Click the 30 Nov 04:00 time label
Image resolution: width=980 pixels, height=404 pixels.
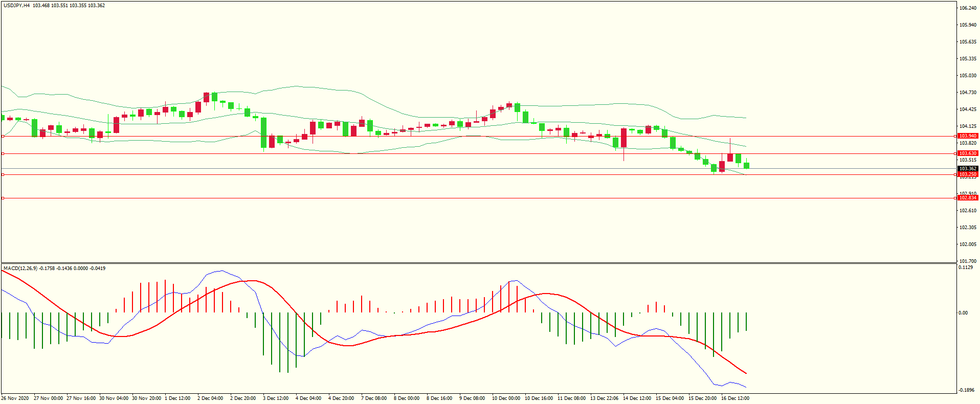click(114, 398)
